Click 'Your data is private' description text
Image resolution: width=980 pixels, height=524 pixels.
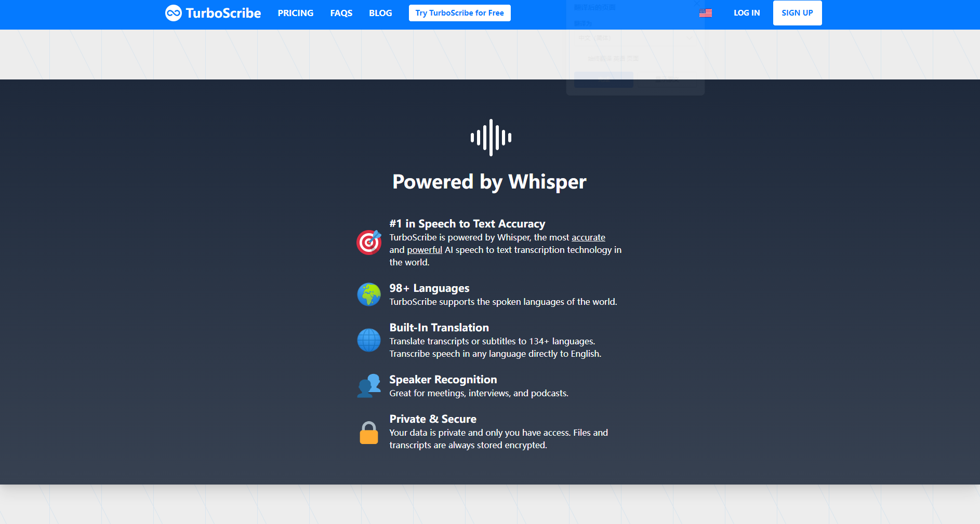tap(498, 439)
